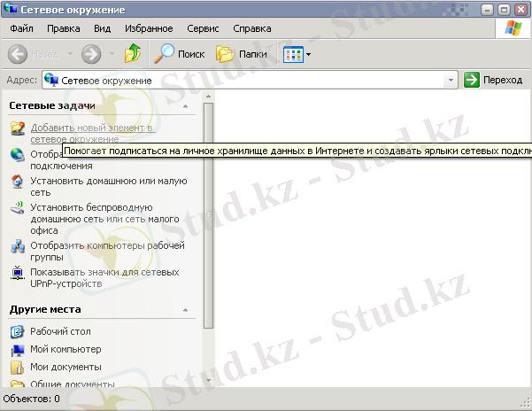Screen dimensions: 532x411
Task: Open Мой компьютер link
Action: 66,349
